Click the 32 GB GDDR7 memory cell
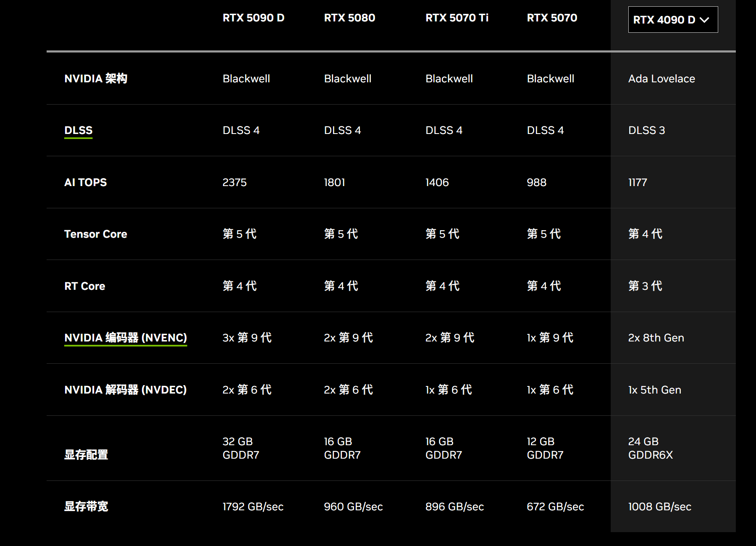 [241, 448]
